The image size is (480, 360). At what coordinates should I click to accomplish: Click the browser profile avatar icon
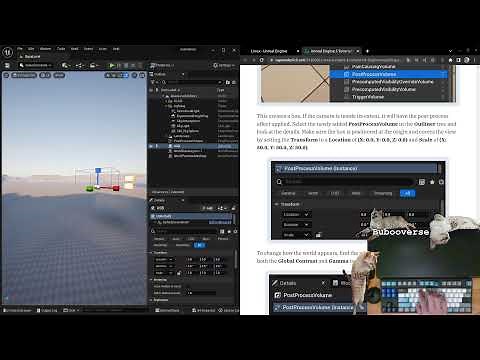pyautogui.click(x=467, y=60)
